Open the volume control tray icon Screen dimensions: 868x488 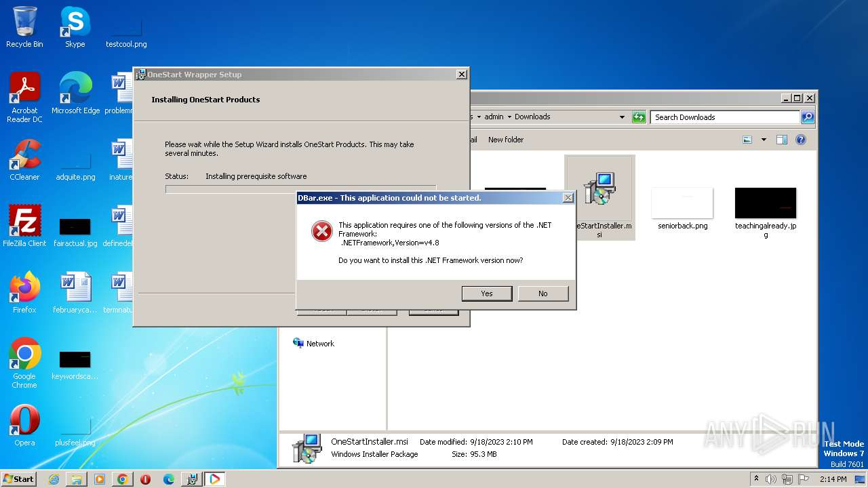(x=771, y=479)
